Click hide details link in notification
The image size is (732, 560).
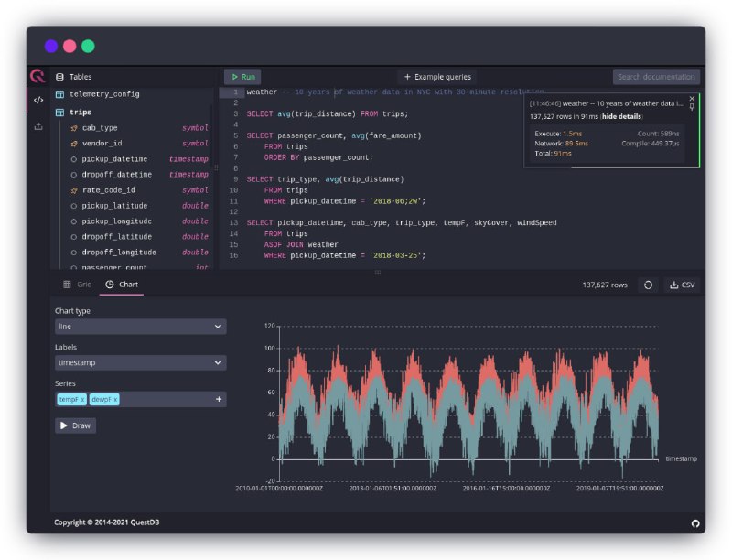coord(621,117)
